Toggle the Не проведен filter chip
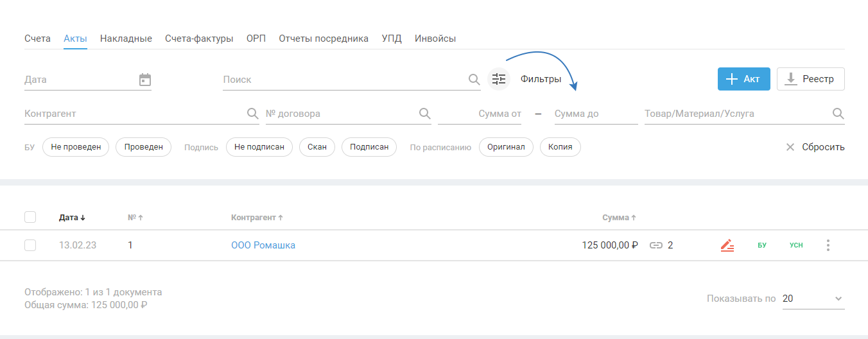This screenshot has height=339, width=868. (76, 147)
